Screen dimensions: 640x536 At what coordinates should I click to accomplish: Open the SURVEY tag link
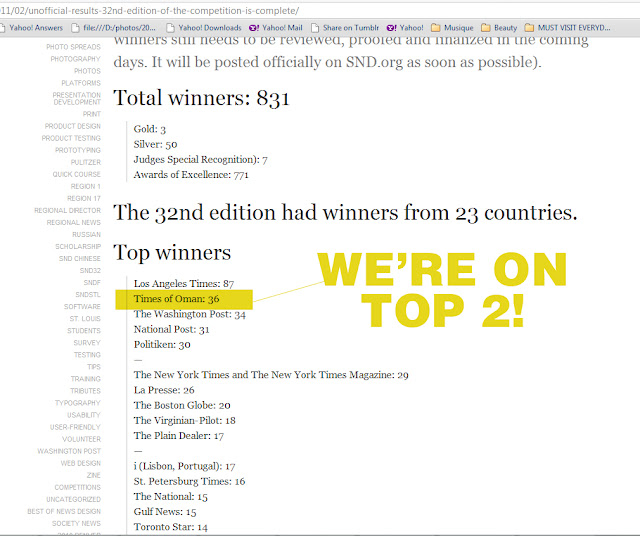tap(87, 343)
